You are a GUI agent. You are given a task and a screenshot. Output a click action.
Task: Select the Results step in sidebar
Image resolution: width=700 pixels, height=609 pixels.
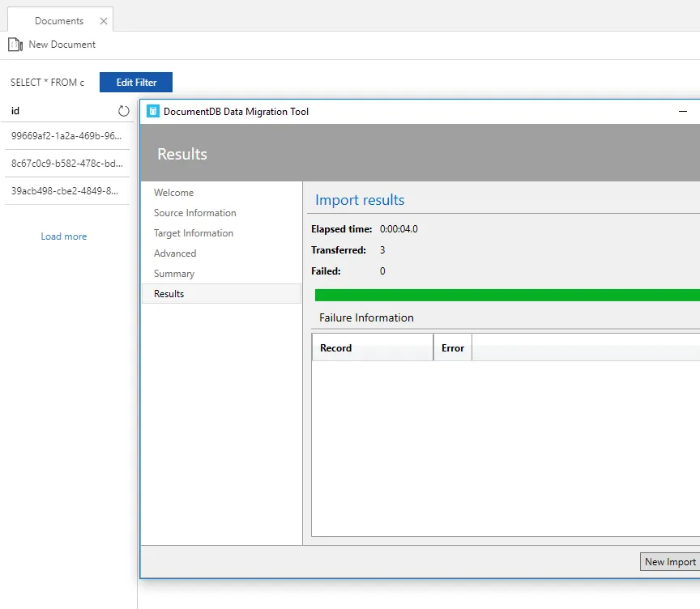(x=221, y=294)
